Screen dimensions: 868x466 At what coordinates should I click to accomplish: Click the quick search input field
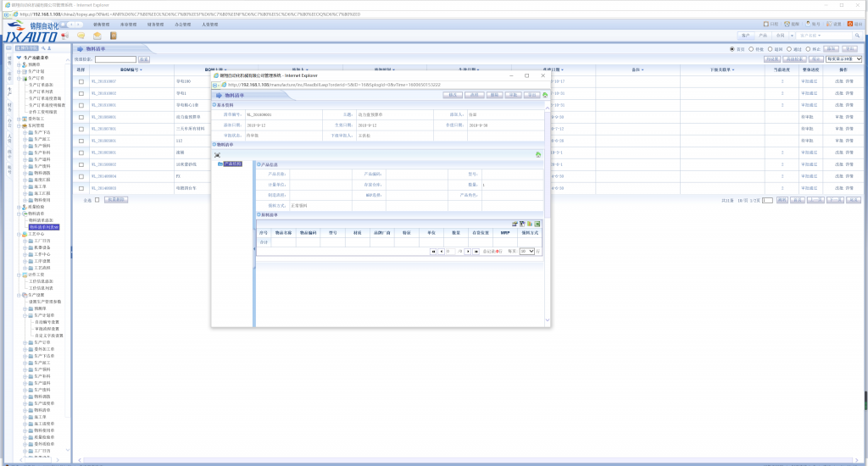point(114,59)
